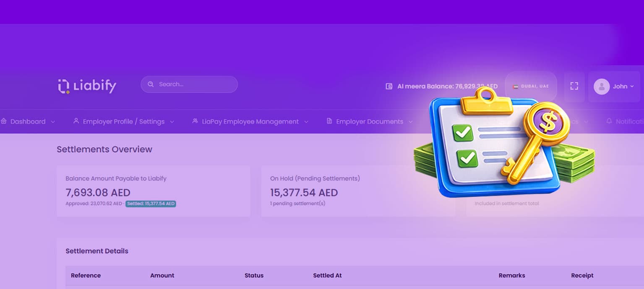Toggle fullscreen mode icon

coord(574,86)
